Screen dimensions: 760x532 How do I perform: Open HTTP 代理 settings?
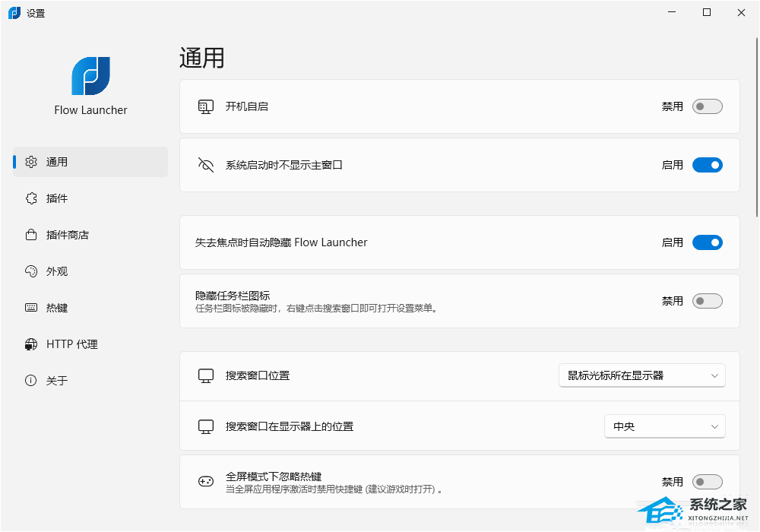tap(90, 344)
